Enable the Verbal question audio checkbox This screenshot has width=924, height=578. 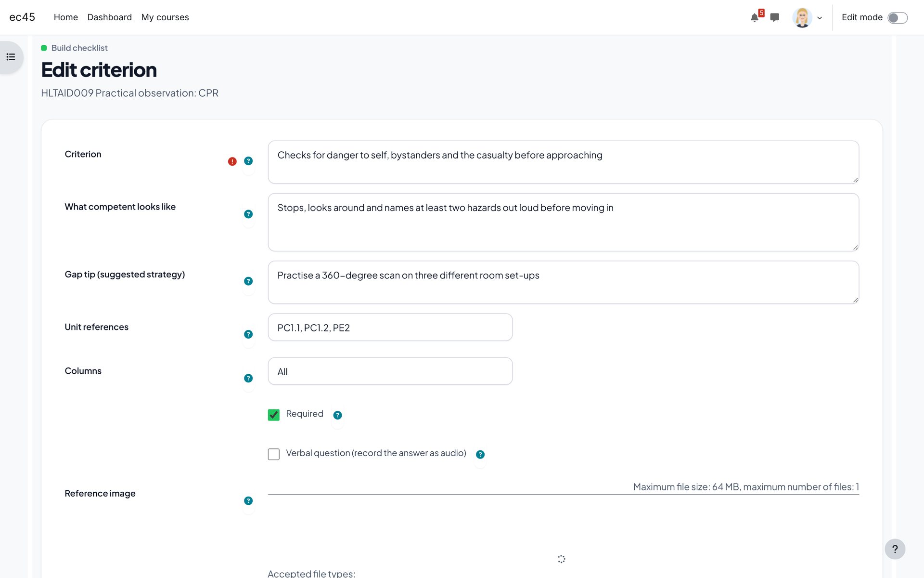273,454
